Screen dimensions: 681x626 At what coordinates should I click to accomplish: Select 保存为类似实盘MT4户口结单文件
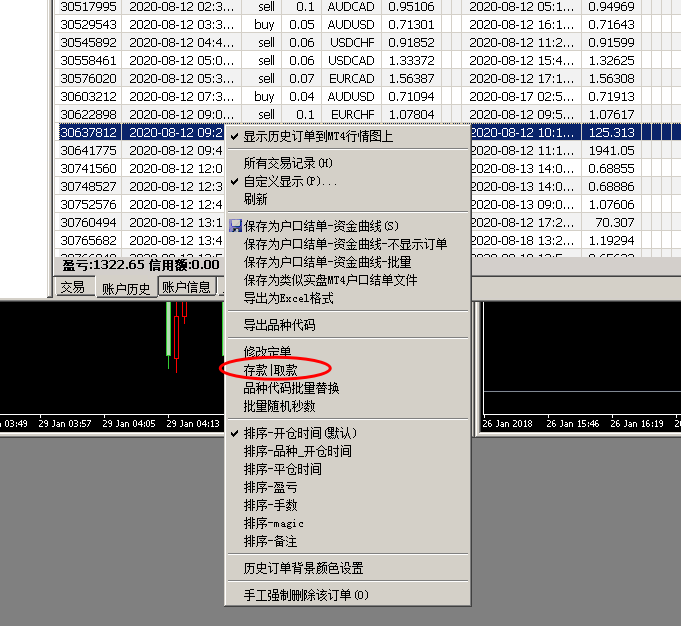(330, 280)
